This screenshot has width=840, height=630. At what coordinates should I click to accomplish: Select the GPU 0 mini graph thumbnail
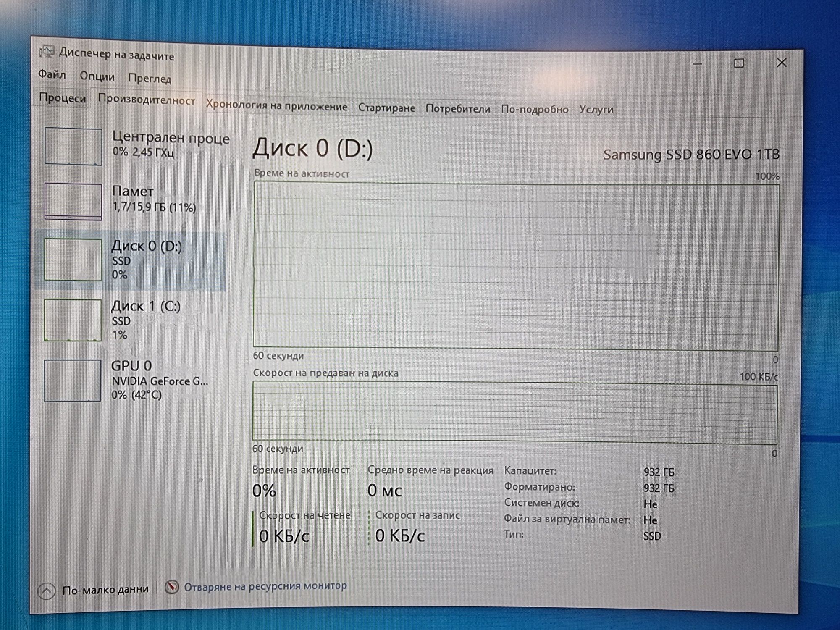click(72, 380)
